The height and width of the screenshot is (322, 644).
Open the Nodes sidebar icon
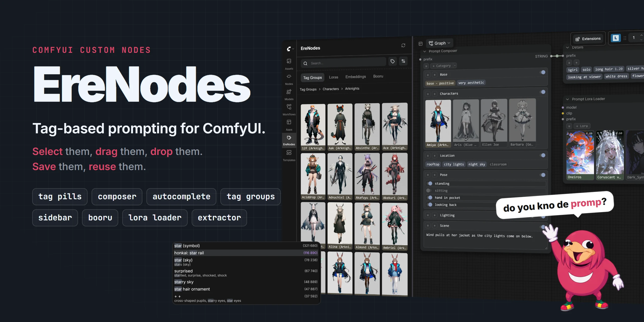(x=289, y=79)
